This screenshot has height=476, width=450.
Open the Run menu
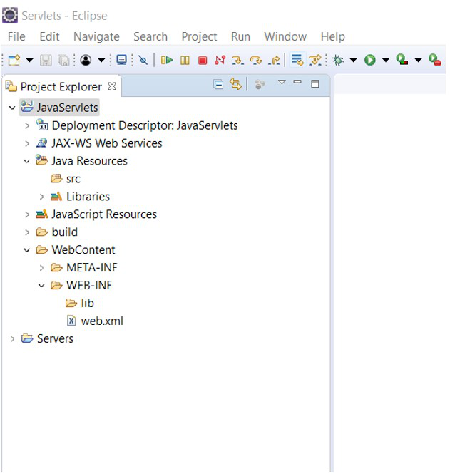pyautogui.click(x=240, y=36)
